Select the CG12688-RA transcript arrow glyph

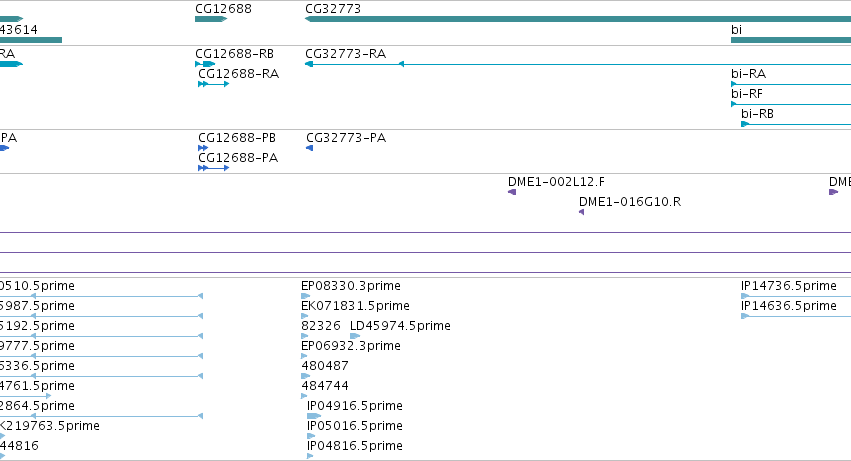tap(213, 84)
